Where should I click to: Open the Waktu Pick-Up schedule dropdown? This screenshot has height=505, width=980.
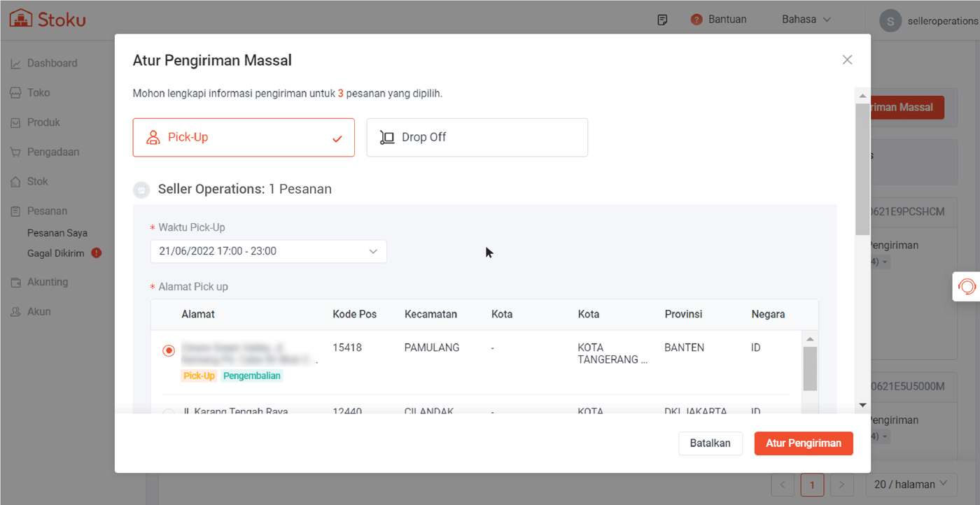point(268,251)
